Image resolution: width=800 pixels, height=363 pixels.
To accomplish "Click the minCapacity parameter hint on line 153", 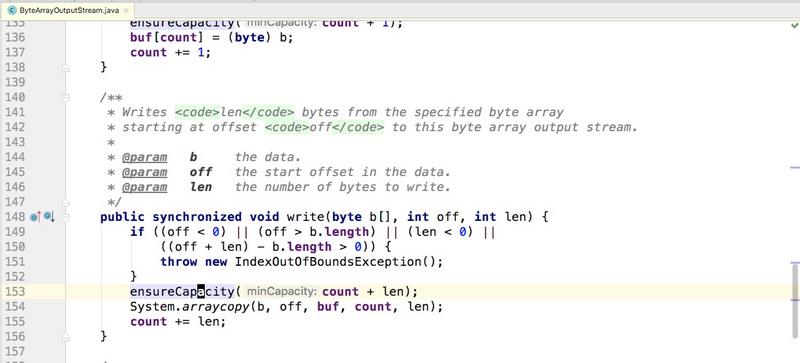I will [x=281, y=292].
